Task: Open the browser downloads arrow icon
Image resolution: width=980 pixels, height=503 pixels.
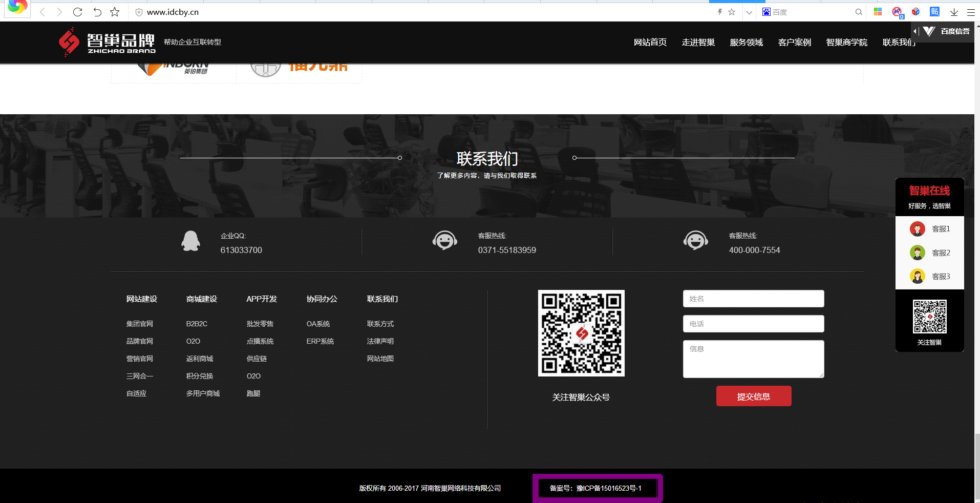Action: pos(954,12)
